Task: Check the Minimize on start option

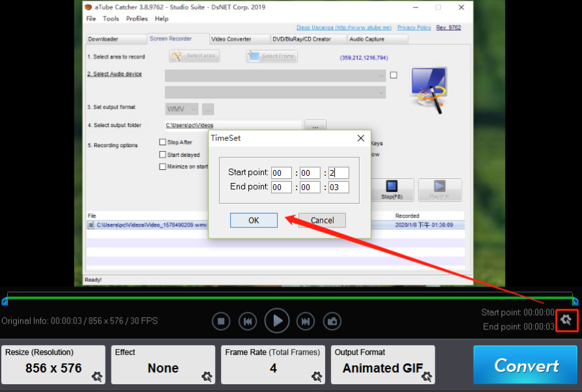Action: click(x=162, y=167)
